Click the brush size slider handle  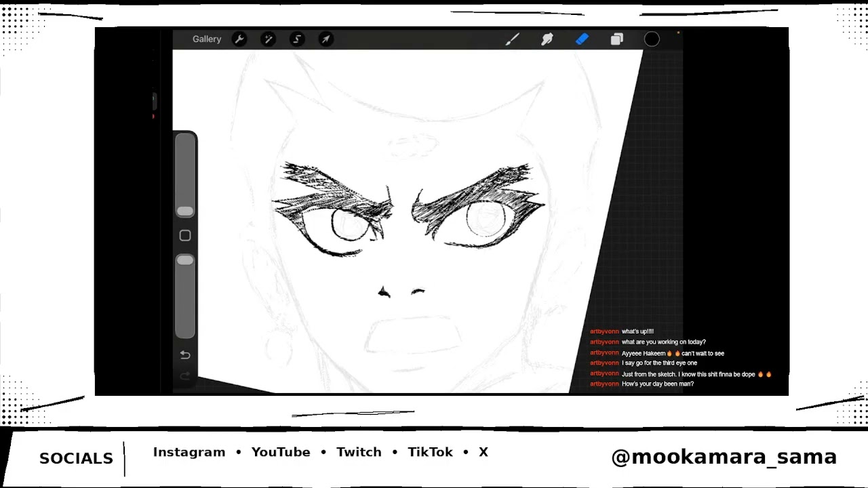click(x=185, y=211)
